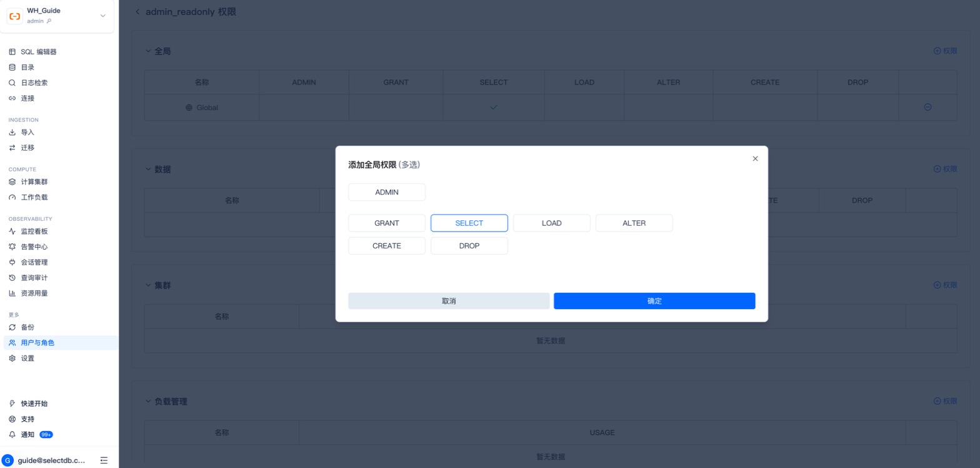
Task: Click the USAGE column header
Action: pos(602,433)
